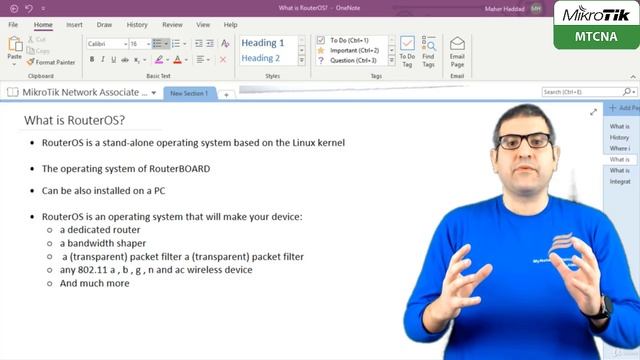
Task: Click the Paste clipboard icon
Action: pyautogui.click(x=15, y=44)
